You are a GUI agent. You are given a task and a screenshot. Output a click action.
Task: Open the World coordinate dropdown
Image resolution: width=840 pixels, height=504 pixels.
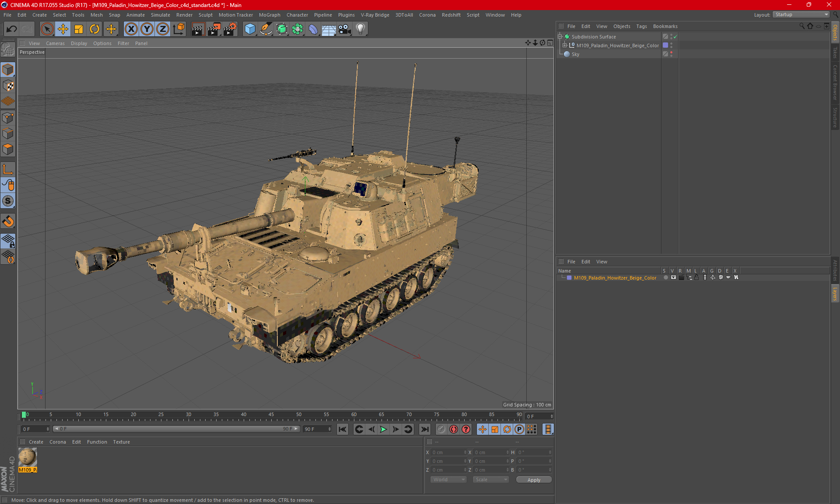[449, 479]
